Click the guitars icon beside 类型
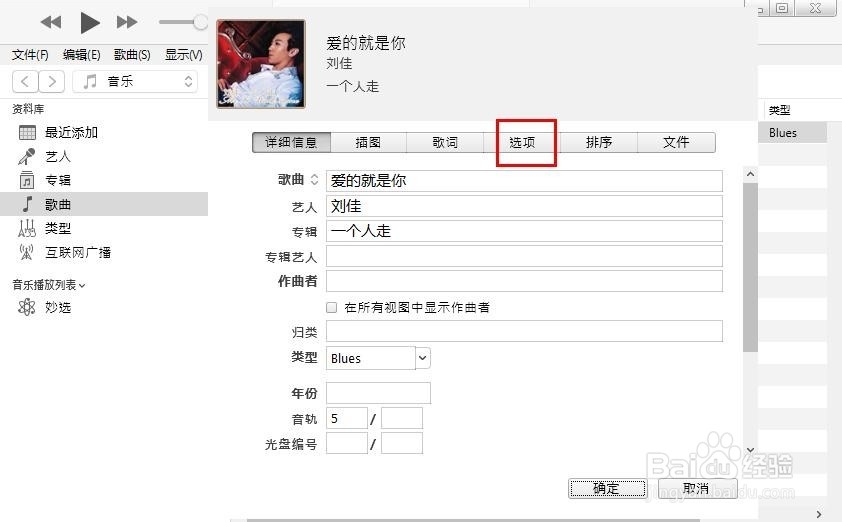Viewport: 842px width, 522px height. [26, 229]
